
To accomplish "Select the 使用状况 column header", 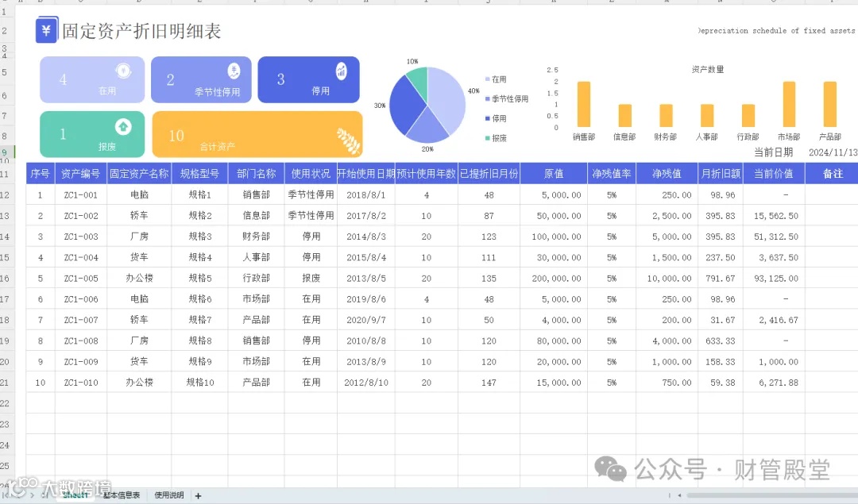I will (311, 173).
